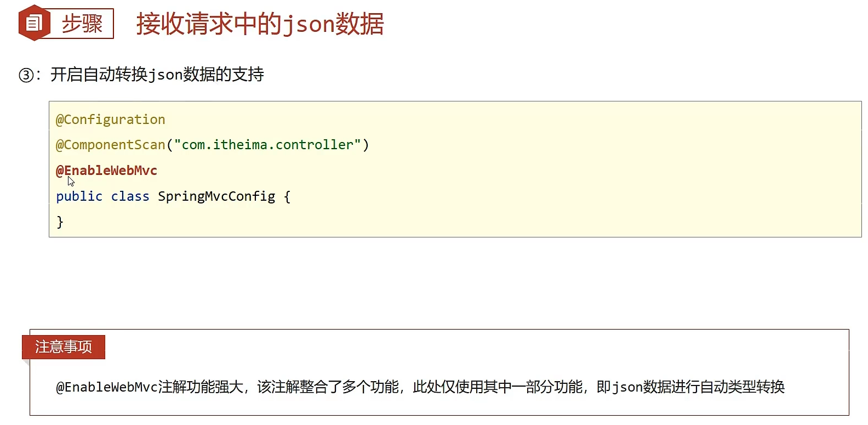Click the phrase 此处仅使用其中一部分功能

pyautogui.click(x=498, y=387)
